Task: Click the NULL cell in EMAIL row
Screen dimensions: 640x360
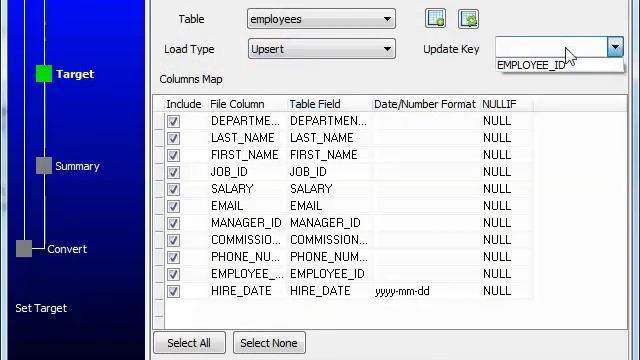Action: pos(506,206)
